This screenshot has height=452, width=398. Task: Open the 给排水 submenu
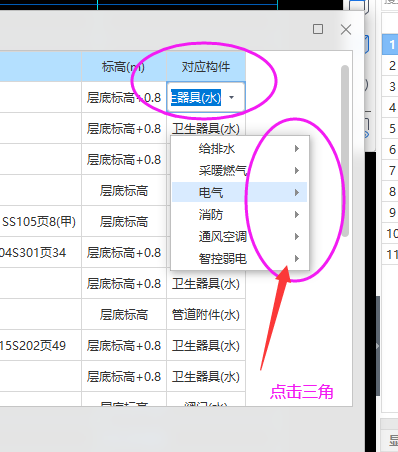(x=239, y=149)
